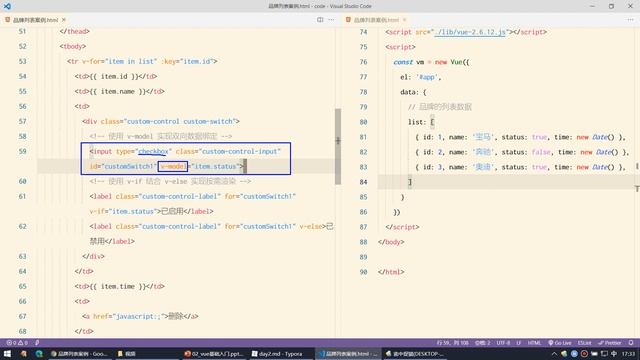Expand the system tray hidden icons chevron
The height and width of the screenshot is (360, 640).
[554, 354]
